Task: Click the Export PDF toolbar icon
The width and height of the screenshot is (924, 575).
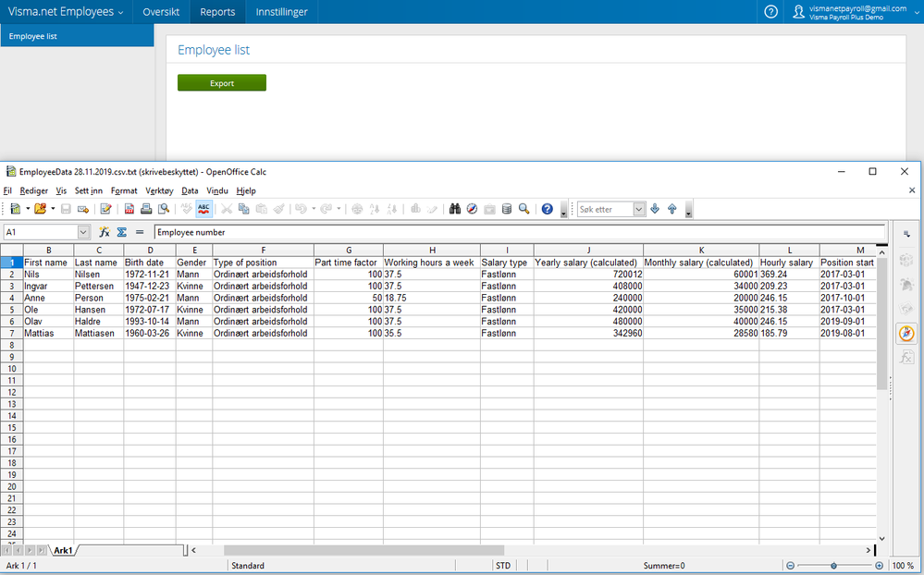Action: coord(129,209)
